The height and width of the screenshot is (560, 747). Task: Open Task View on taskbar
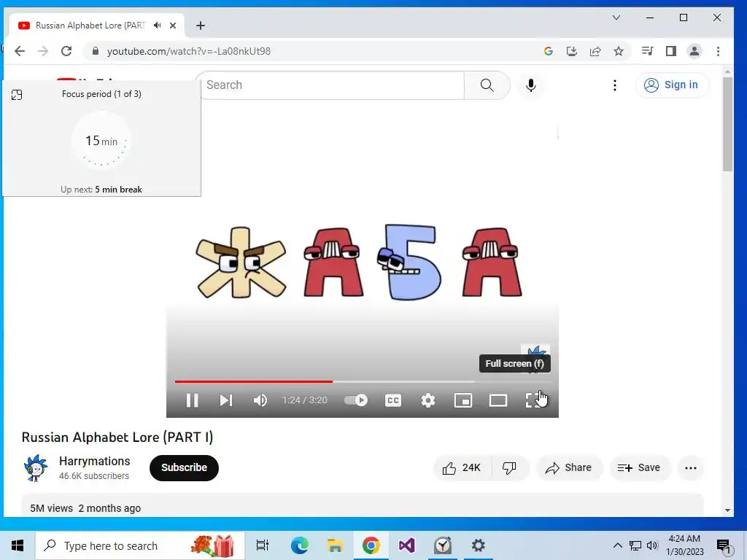(263, 545)
